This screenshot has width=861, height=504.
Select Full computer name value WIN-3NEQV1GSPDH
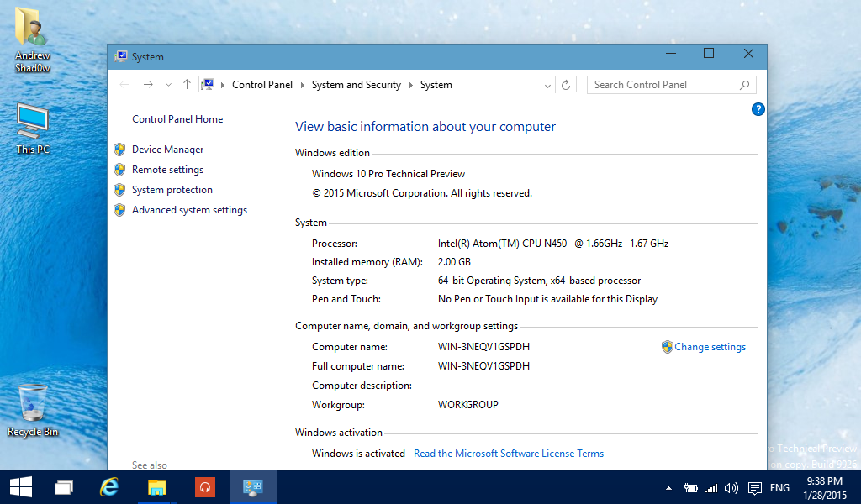(483, 366)
